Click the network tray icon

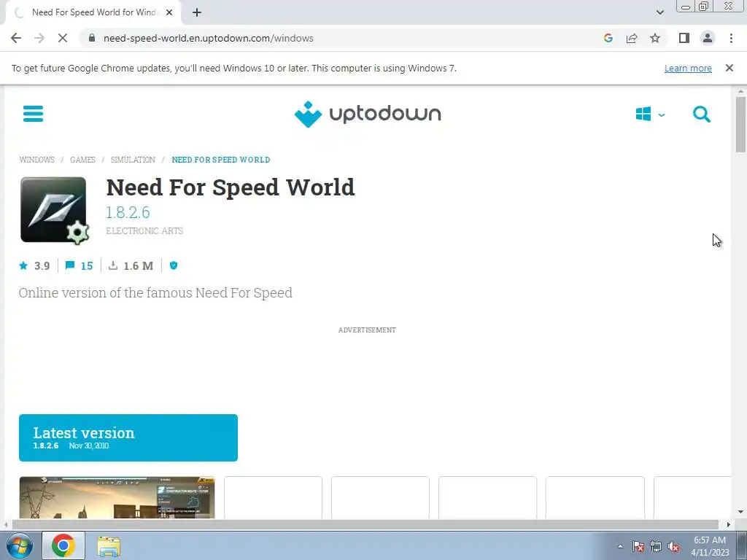tap(656, 547)
